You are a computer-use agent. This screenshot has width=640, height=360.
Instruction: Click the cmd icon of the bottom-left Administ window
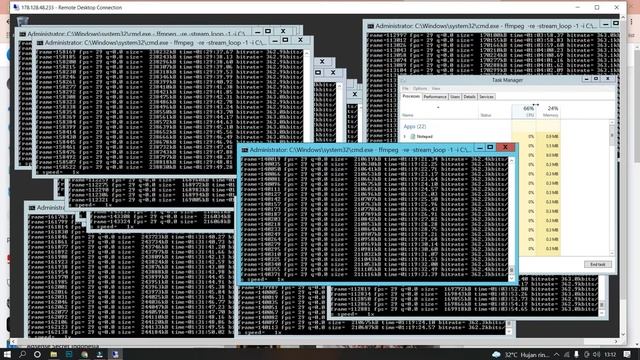click(31, 208)
